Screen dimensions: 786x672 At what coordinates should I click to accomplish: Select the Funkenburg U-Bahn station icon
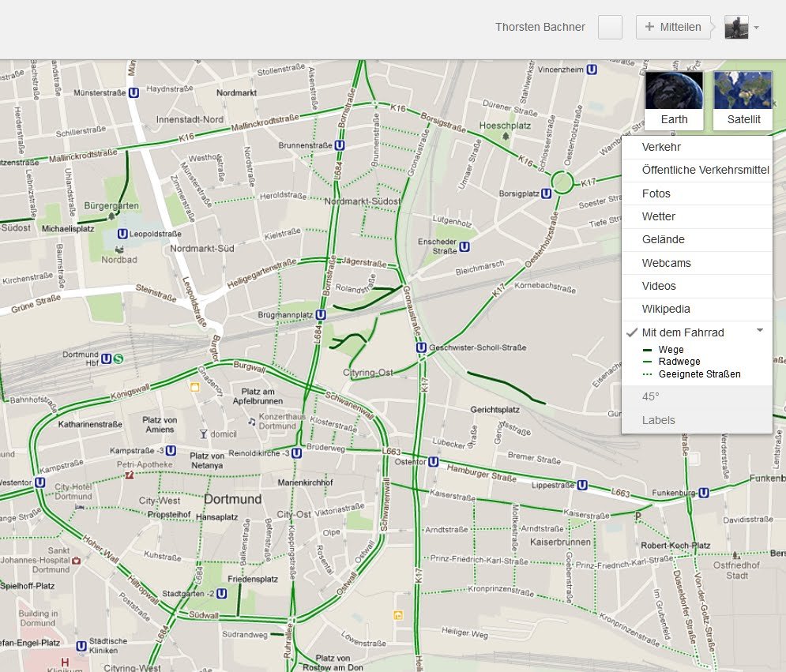click(704, 493)
